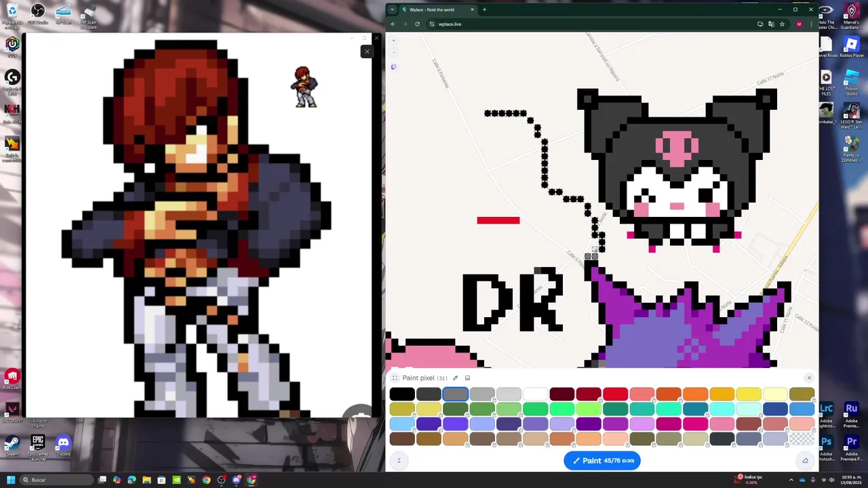Open the OBS Studio desktop shortcut
Image resolution: width=868 pixels, height=488 pixels.
coord(38,14)
